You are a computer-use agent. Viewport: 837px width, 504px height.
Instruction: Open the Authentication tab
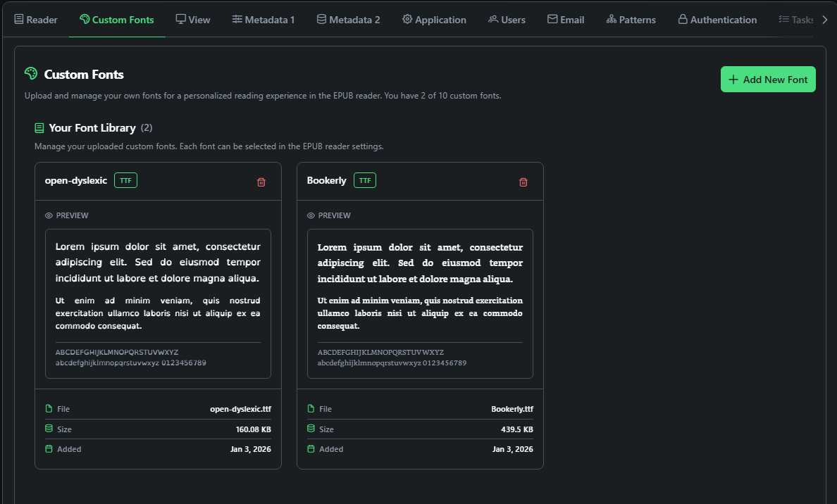[717, 20]
